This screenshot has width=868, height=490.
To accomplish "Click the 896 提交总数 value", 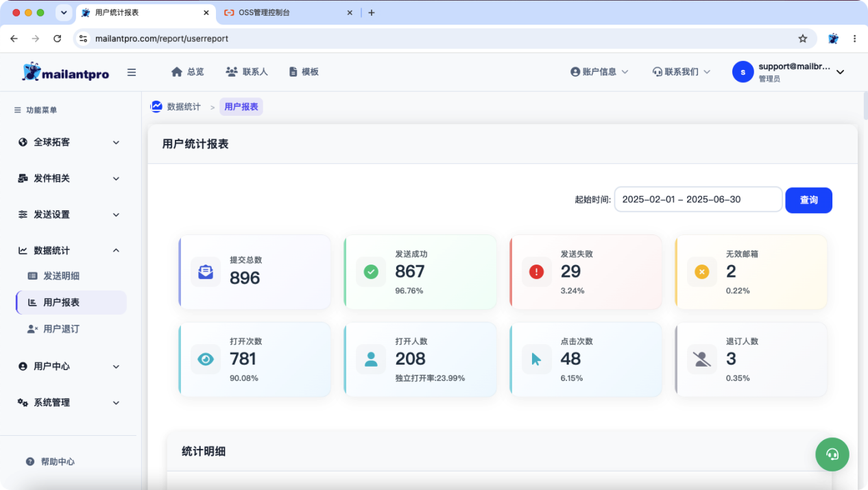I will point(245,278).
